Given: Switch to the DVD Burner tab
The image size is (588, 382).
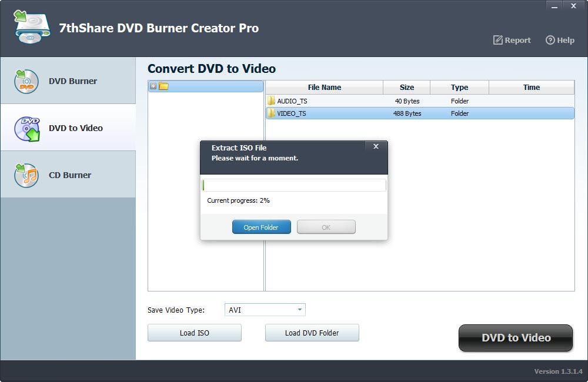Looking at the screenshot, I should 68,81.
